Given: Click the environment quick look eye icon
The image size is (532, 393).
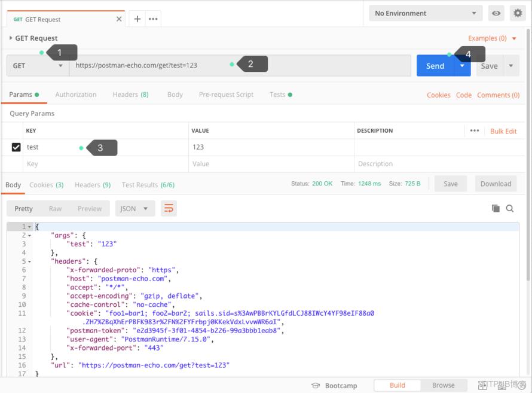Looking at the screenshot, I should [x=496, y=13].
